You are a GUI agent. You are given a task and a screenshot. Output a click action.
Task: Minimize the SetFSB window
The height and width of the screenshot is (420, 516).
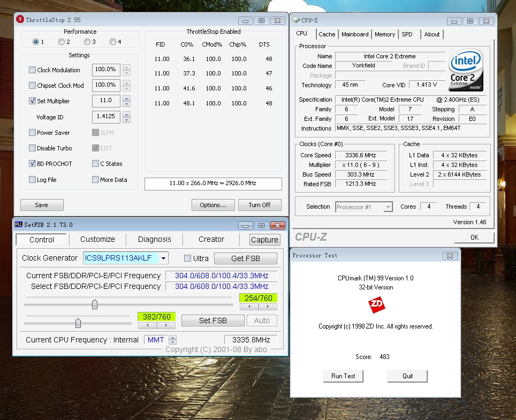point(245,225)
